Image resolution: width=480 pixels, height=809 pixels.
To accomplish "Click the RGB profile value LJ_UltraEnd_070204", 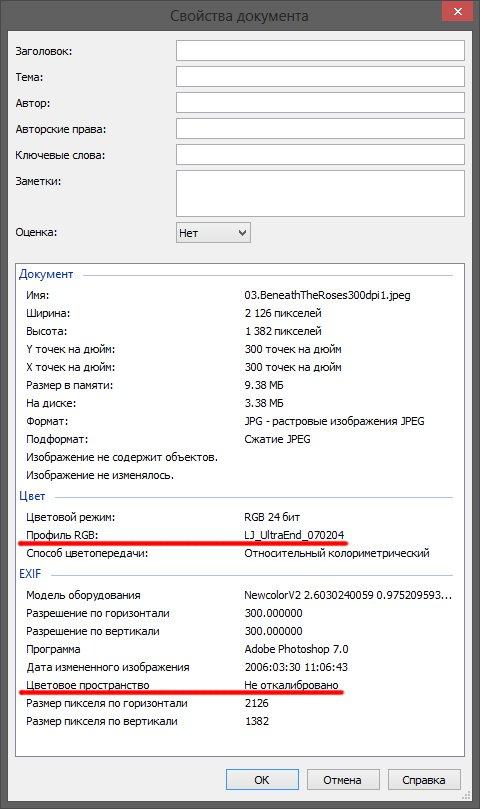I will [x=294, y=535].
